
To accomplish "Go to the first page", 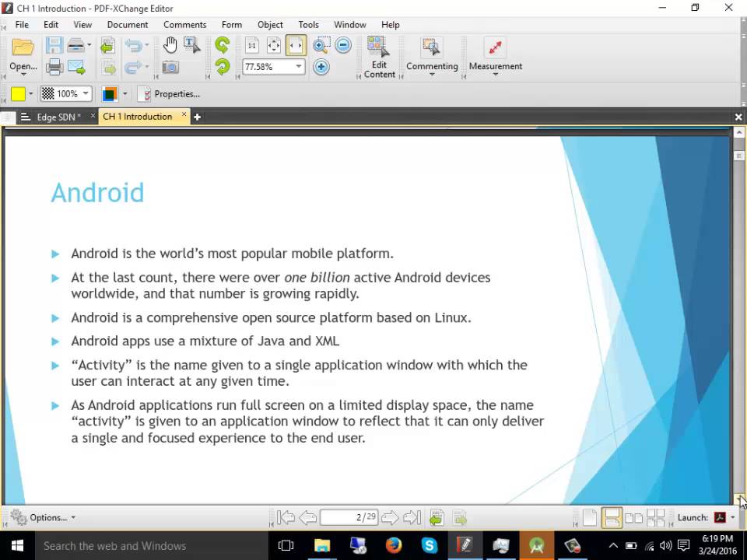I will pyautogui.click(x=286, y=518).
